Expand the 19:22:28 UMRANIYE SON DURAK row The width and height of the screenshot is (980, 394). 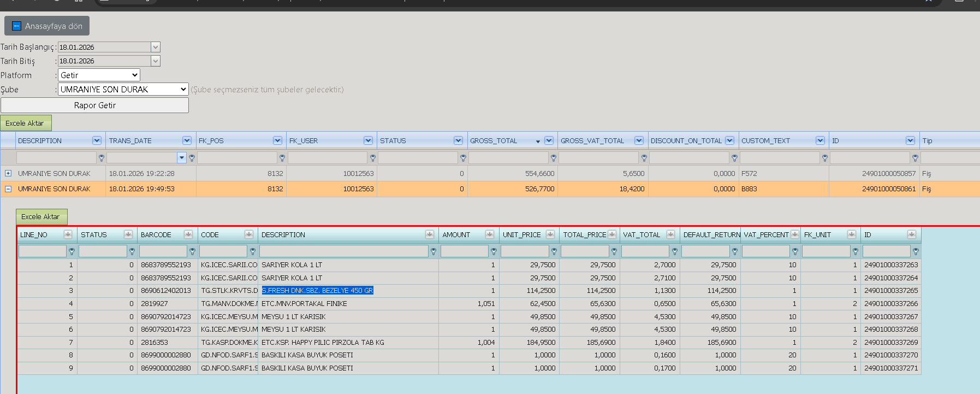tap(8, 173)
